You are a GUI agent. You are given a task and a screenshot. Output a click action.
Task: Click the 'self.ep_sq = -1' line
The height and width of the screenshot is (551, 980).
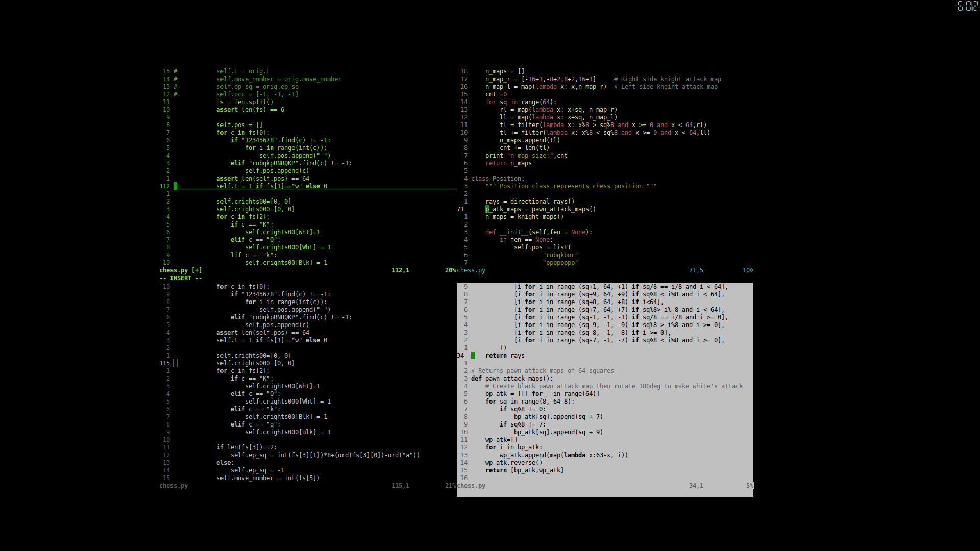tap(257, 470)
